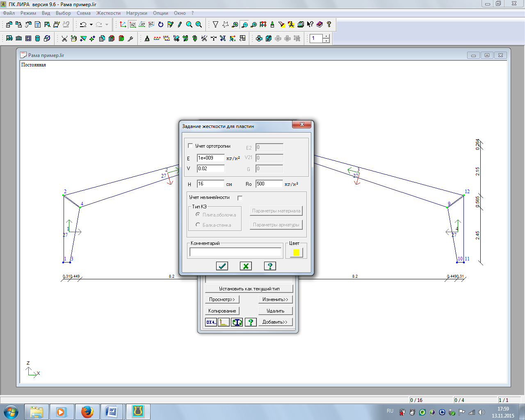Screen dimensions: 525x420
Task: Click the support constraints triangle icon
Action: pyautogui.click(x=147, y=39)
